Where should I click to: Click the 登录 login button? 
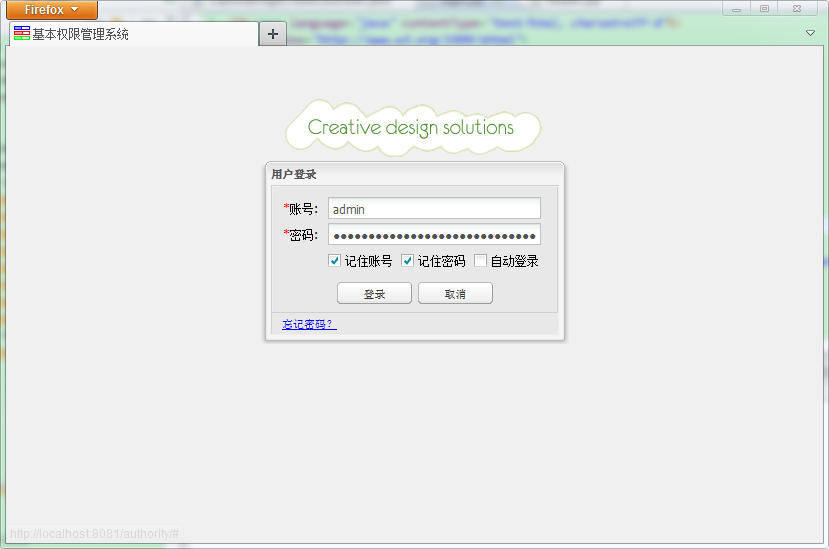click(374, 294)
